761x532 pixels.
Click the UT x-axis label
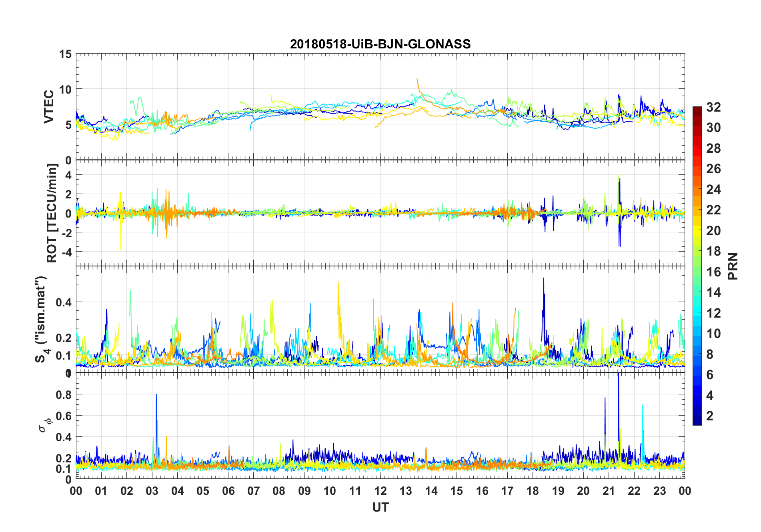click(x=380, y=507)
